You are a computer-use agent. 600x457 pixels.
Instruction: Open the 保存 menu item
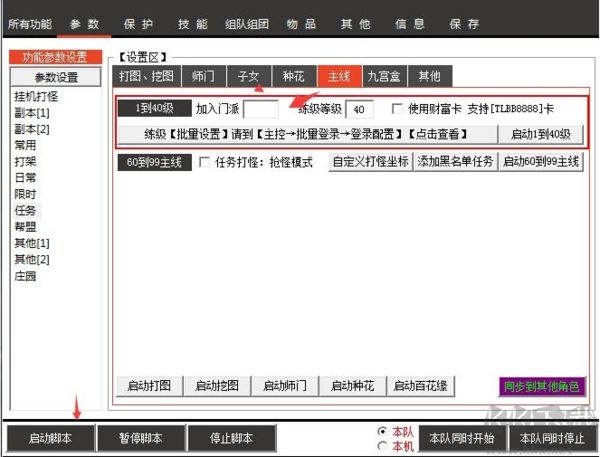463,21
